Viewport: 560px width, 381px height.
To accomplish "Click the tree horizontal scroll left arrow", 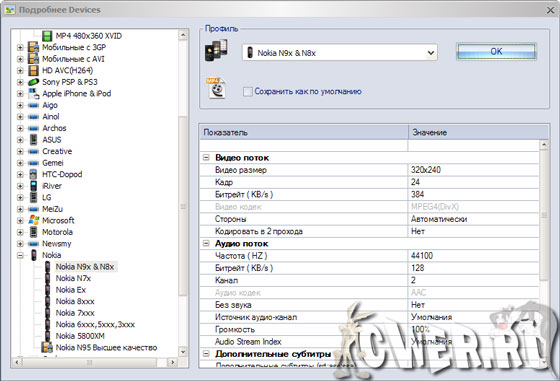I will click(17, 362).
